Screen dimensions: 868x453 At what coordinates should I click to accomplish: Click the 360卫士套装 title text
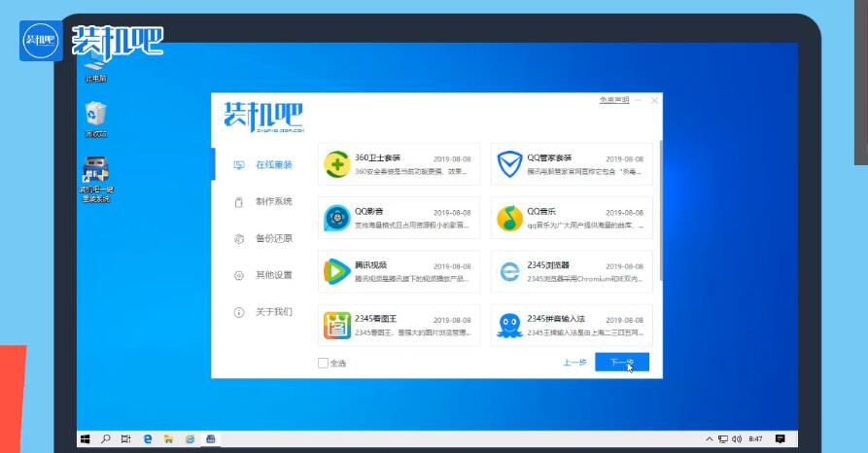377,158
